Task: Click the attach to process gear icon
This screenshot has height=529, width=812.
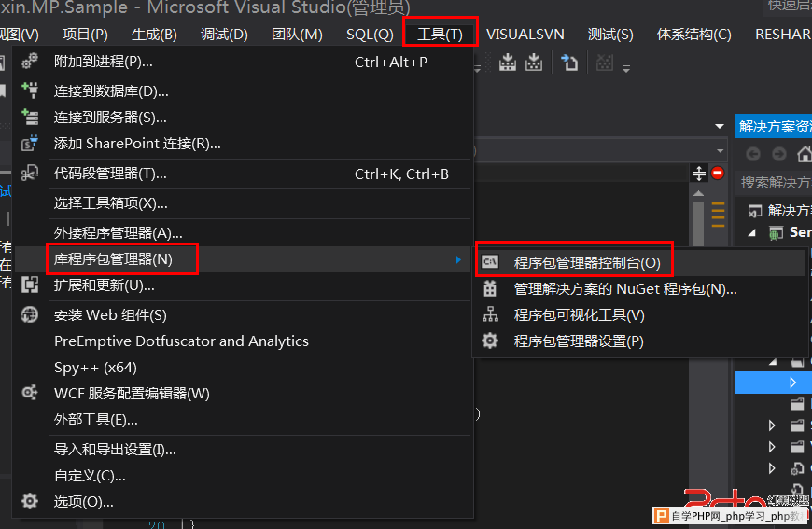Action: [x=30, y=61]
